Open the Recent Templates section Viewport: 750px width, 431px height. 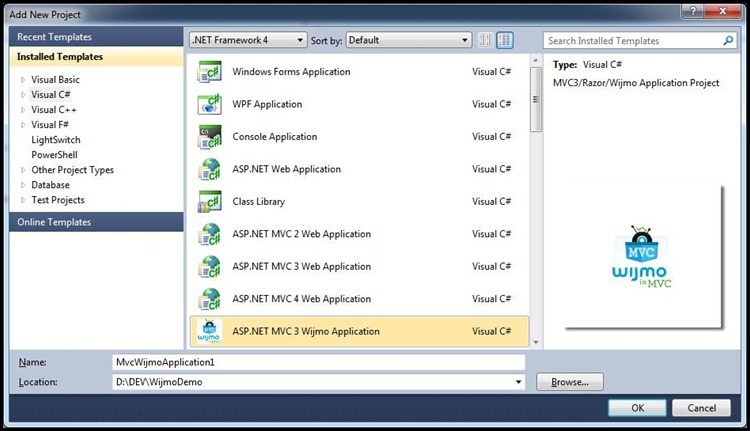96,37
